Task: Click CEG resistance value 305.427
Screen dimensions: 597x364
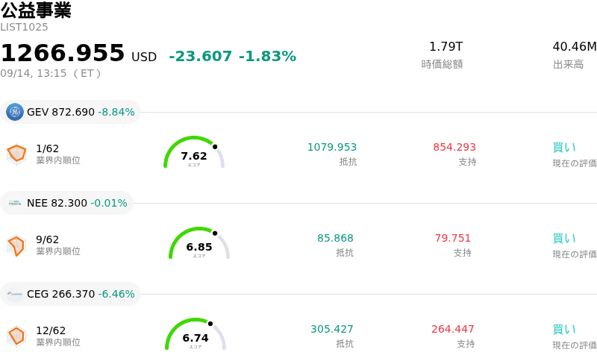Action: (x=332, y=329)
